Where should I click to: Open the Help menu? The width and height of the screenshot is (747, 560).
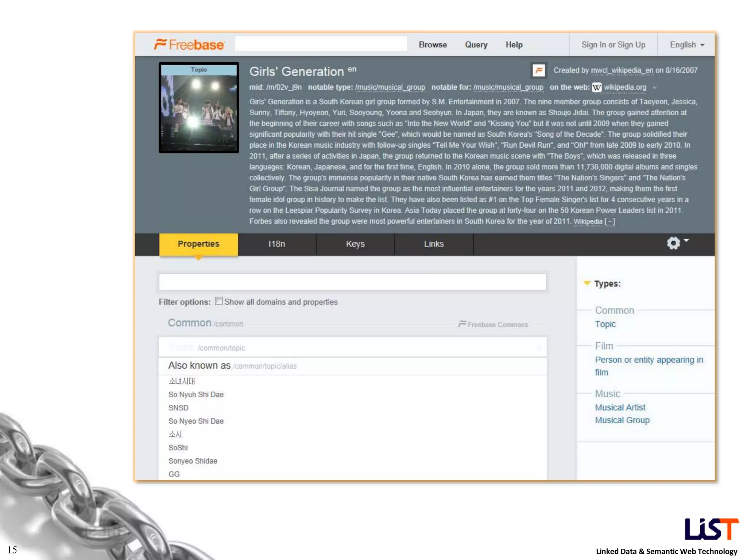click(x=514, y=45)
